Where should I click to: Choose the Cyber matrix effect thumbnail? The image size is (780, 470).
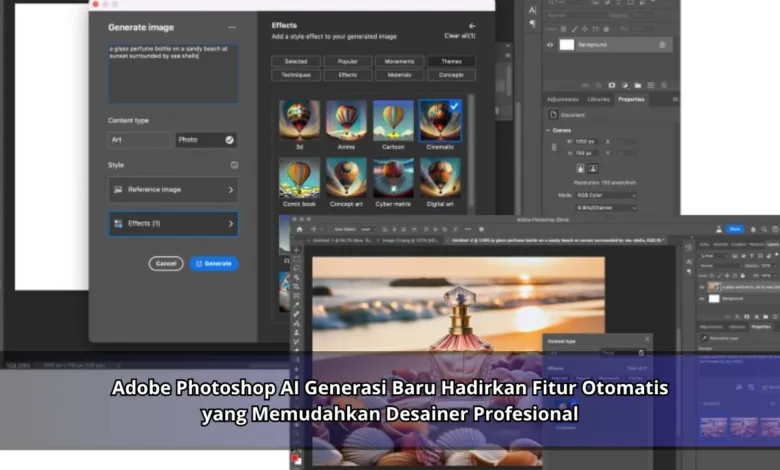pos(393,178)
